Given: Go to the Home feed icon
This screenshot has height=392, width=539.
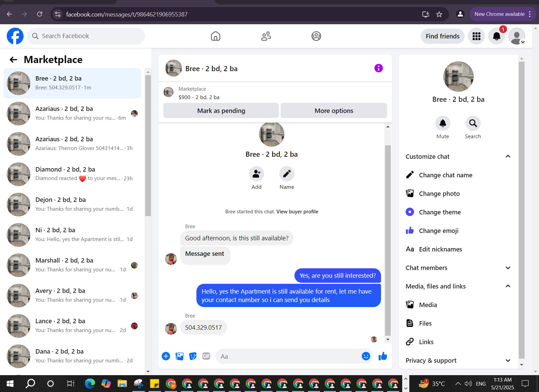Looking at the screenshot, I should pyautogui.click(x=216, y=36).
